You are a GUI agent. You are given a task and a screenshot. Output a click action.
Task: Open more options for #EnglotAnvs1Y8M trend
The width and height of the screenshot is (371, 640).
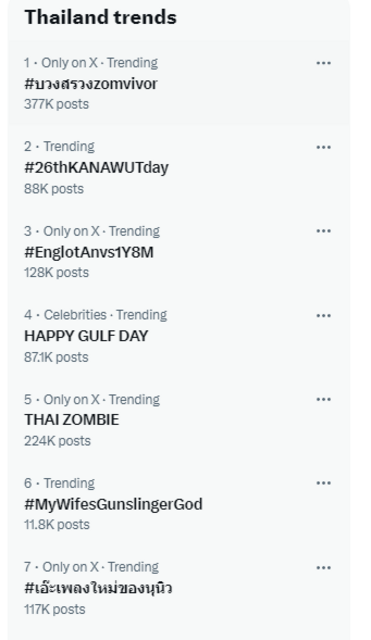[323, 231]
